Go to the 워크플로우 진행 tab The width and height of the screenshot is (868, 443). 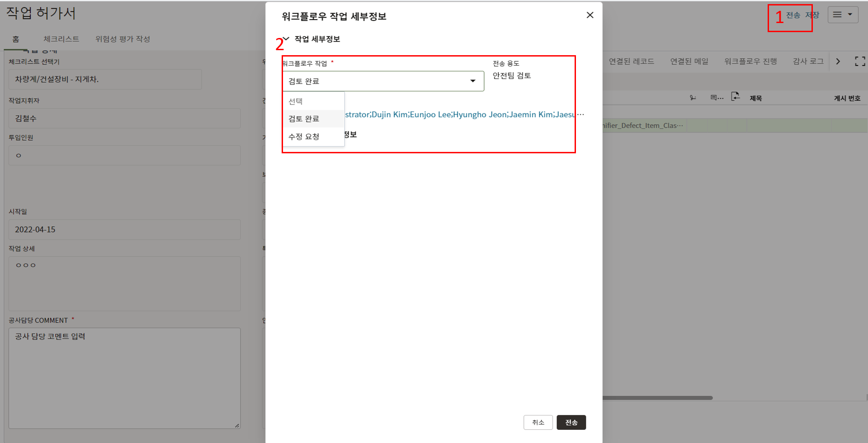(750, 61)
